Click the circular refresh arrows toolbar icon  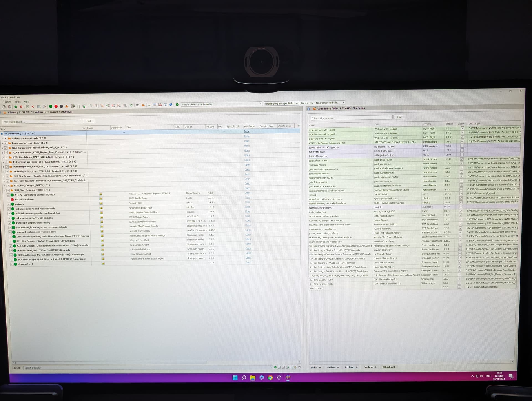click(x=131, y=105)
